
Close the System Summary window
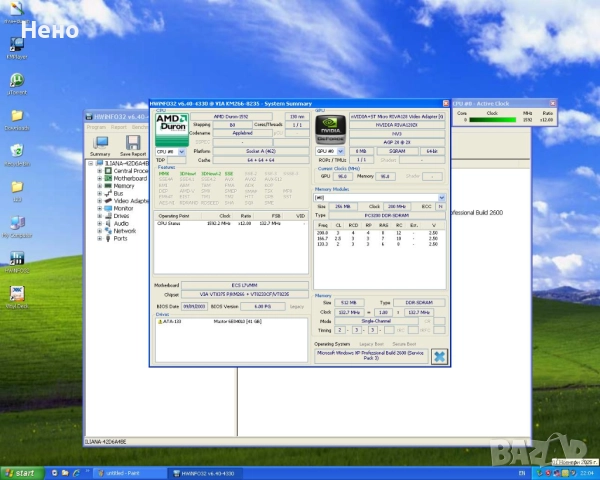[x=446, y=103]
